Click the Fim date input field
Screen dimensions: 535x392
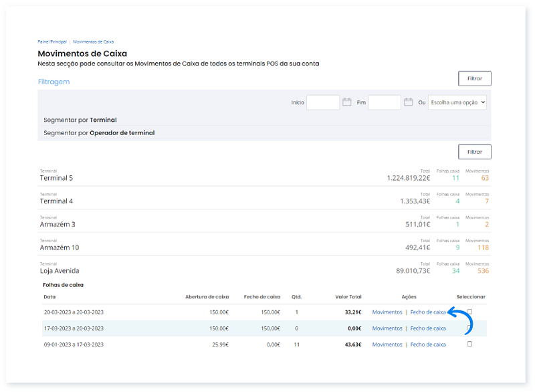click(385, 102)
